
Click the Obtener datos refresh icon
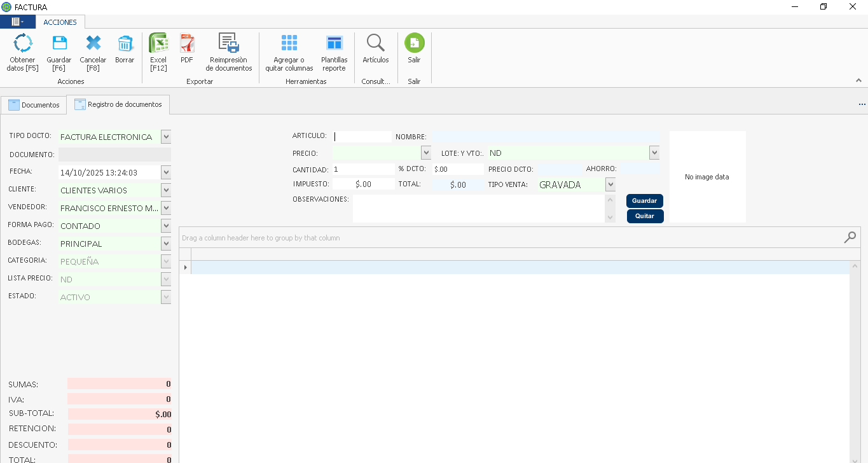pyautogui.click(x=23, y=43)
